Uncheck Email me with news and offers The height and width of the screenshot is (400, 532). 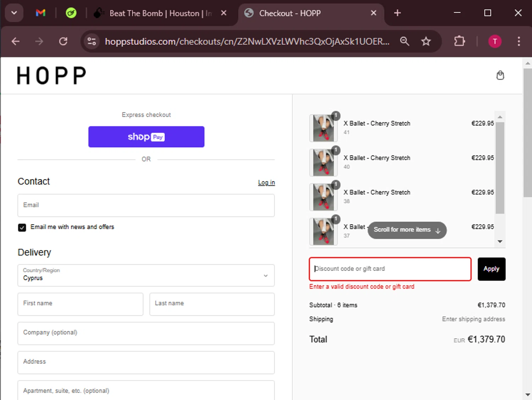pos(22,227)
